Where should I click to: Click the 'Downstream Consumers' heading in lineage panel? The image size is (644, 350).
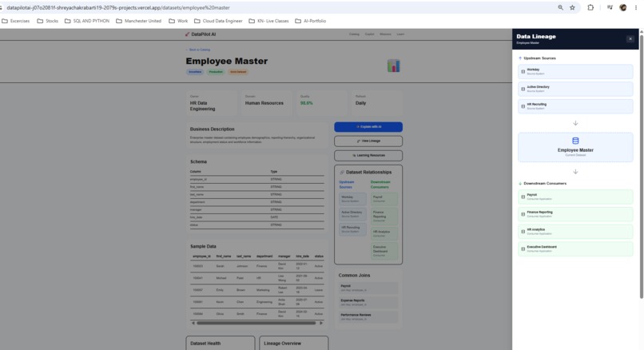point(545,184)
